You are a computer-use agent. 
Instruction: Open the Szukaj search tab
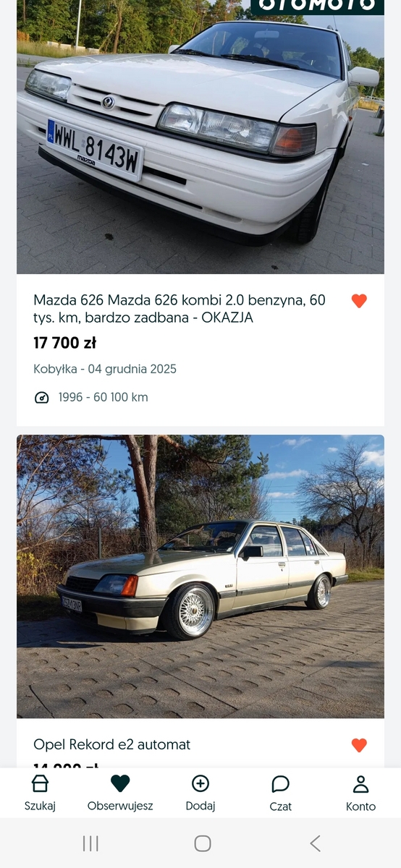(40, 793)
